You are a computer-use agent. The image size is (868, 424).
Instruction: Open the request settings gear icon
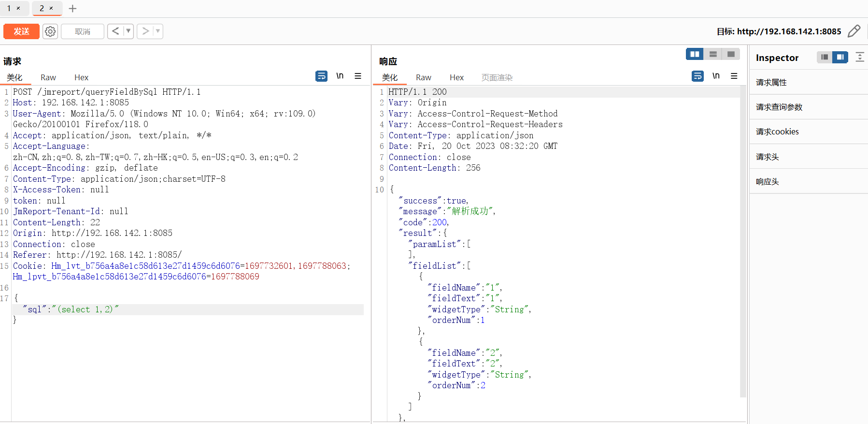(x=50, y=31)
